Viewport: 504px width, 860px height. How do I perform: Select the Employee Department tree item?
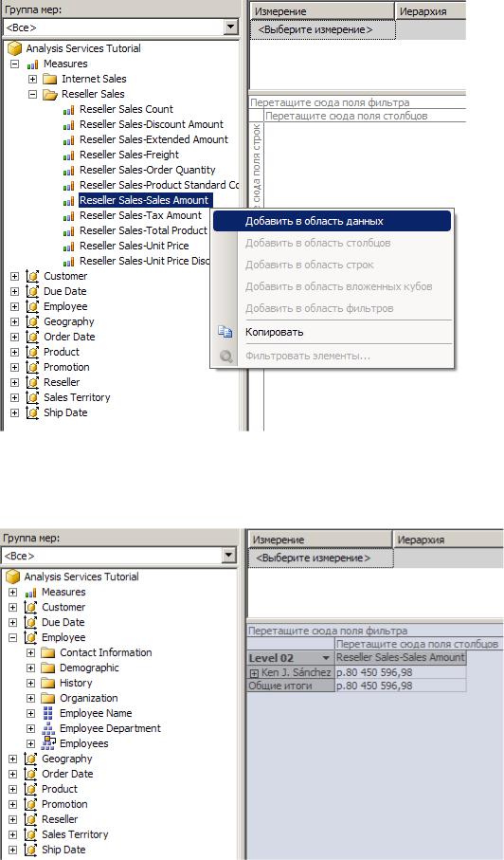110,728
